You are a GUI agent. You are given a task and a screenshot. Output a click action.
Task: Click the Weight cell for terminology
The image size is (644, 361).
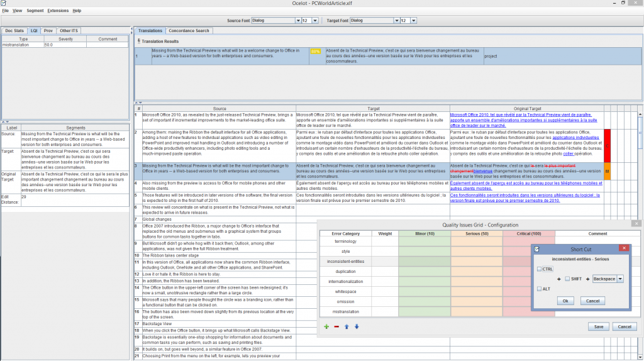click(385, 242)
